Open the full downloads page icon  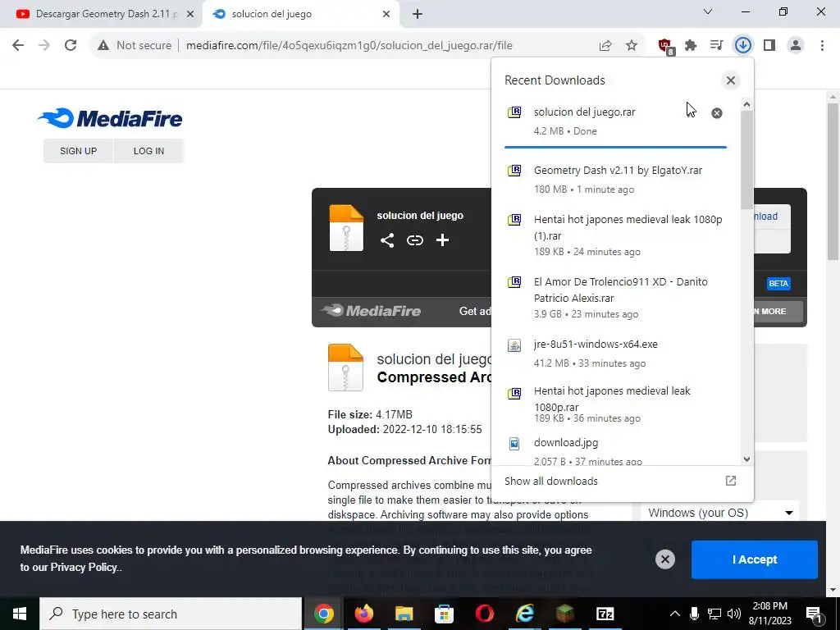730,481
